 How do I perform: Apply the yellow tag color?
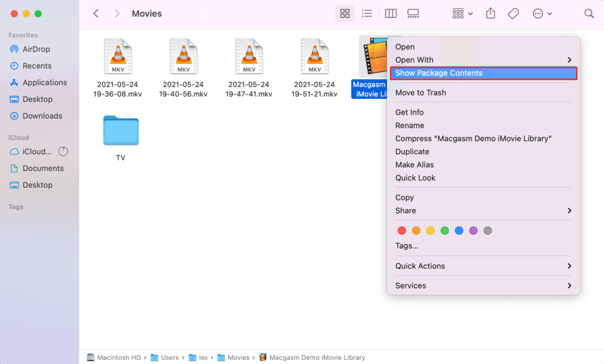click(430, 231)
